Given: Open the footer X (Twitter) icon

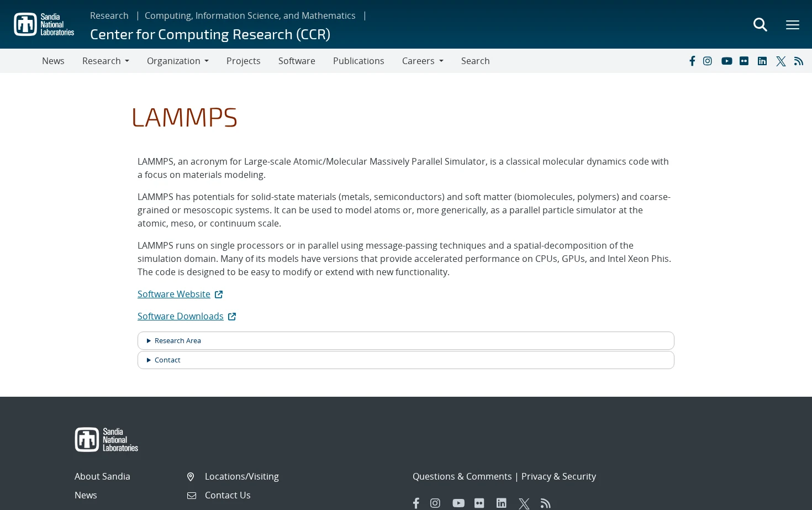Looking at the screenshot, I should (524, 503).
